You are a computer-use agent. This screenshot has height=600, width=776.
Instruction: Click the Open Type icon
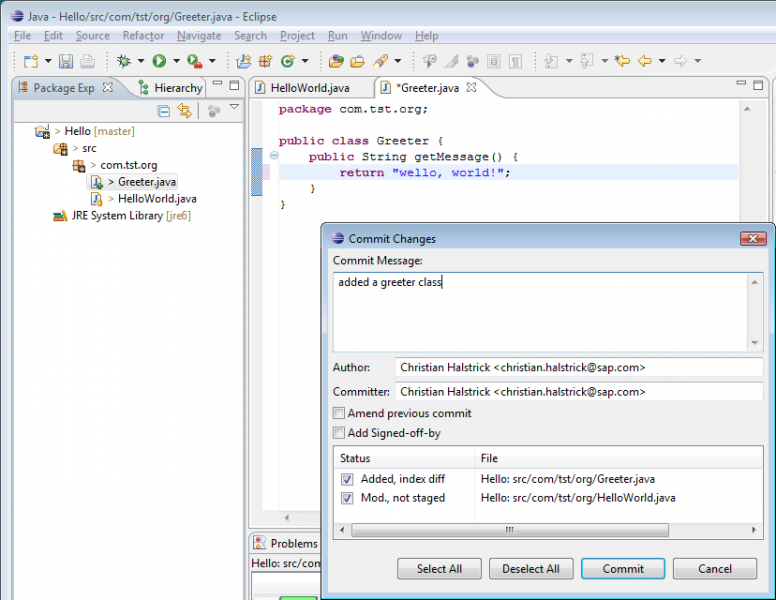click(336, 61)
